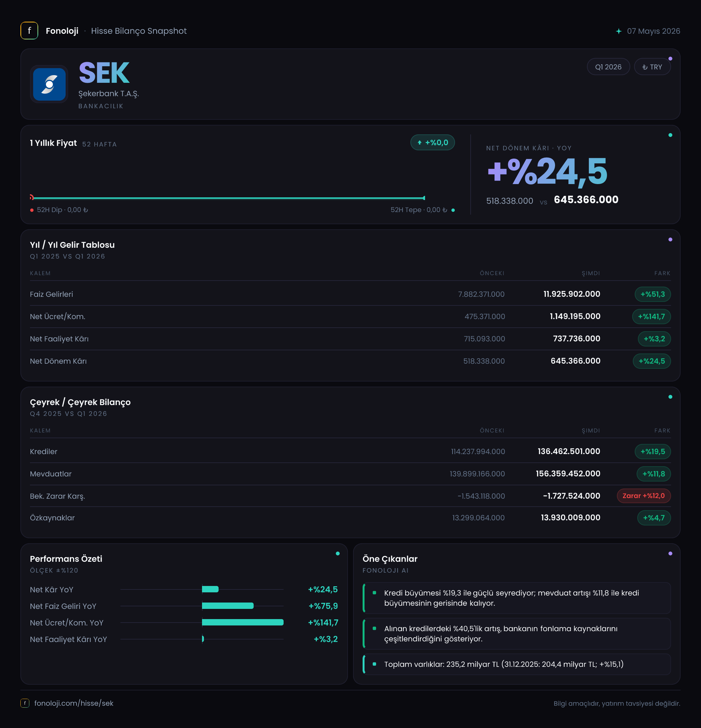Click the purple dot on Öne Çıkanlar card

(670, 554)
